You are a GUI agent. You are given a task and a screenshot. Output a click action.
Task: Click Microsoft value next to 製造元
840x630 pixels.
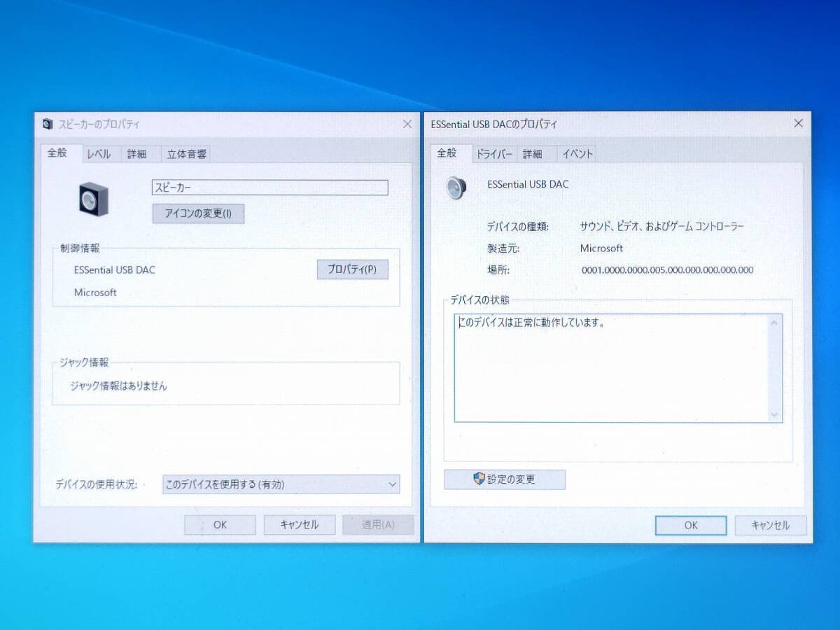[x=601, y=248]
